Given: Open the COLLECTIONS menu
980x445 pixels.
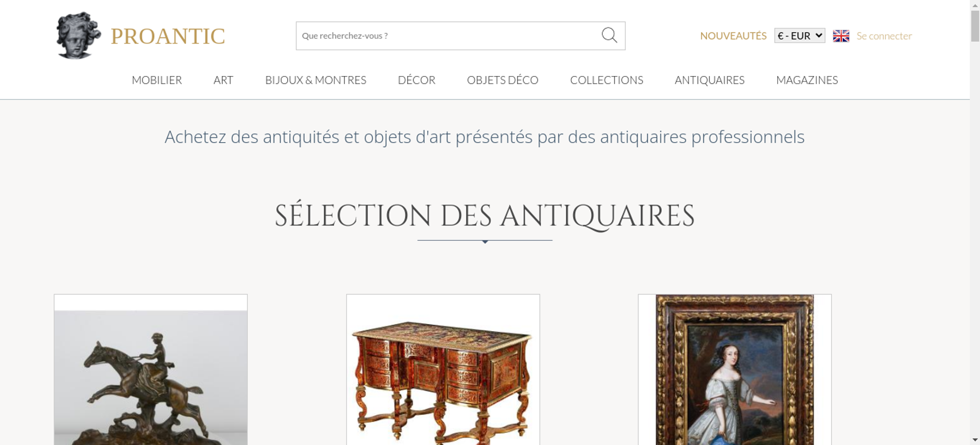Looking at the screenshot, I should [x=607, y=80].
